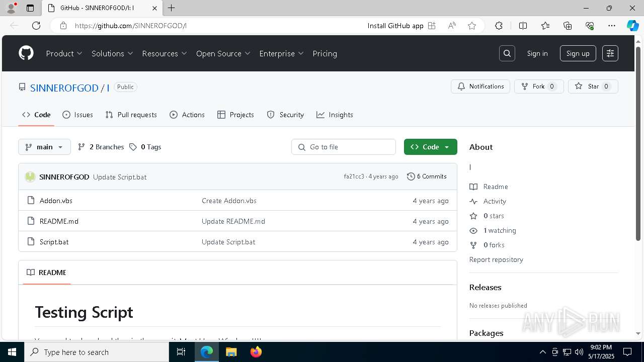The width and height of the screenshot is (644, 362).
Task: Open browser Extensions icon
Action: click(499, 26)
